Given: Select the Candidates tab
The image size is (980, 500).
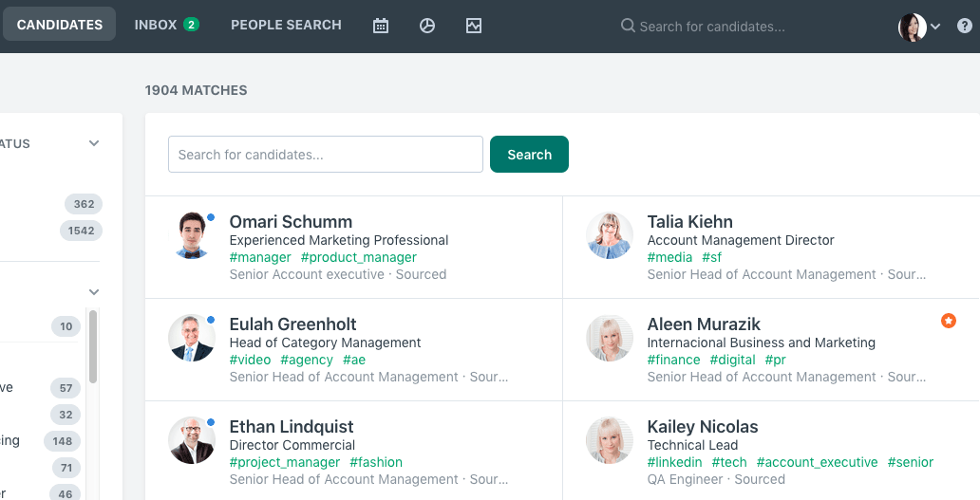Looking at the screenshot, I should (60, 25).
